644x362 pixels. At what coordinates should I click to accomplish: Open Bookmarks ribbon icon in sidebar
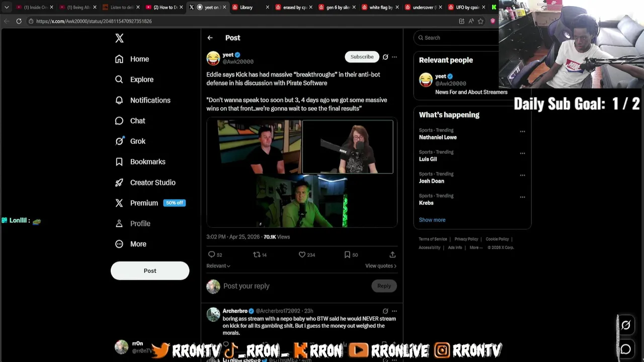(x=119, y=162)
